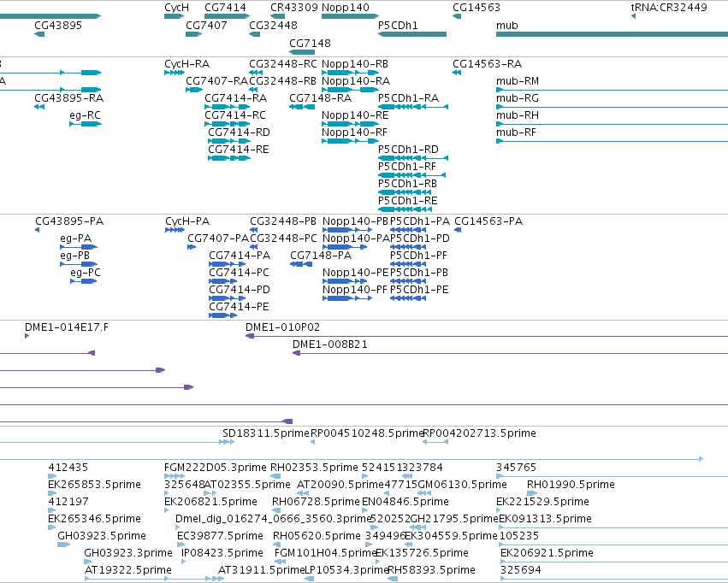
Task: Click the DME1-010P02 clone label
Action: click(283, 327)
